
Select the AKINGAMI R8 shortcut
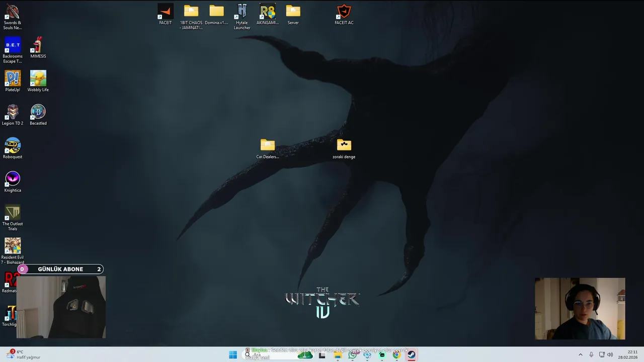pyautogui.click(x=268, y=15)
